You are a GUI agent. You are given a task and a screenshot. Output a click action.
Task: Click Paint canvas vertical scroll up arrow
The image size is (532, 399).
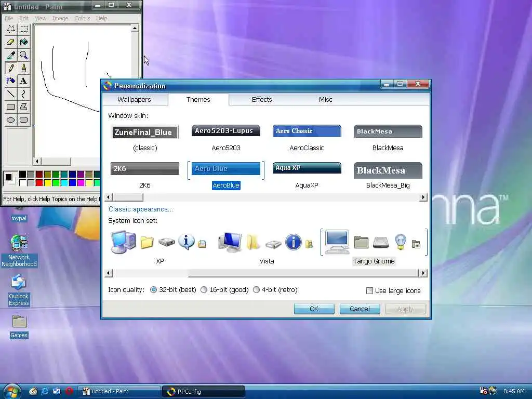coord(135,28)
